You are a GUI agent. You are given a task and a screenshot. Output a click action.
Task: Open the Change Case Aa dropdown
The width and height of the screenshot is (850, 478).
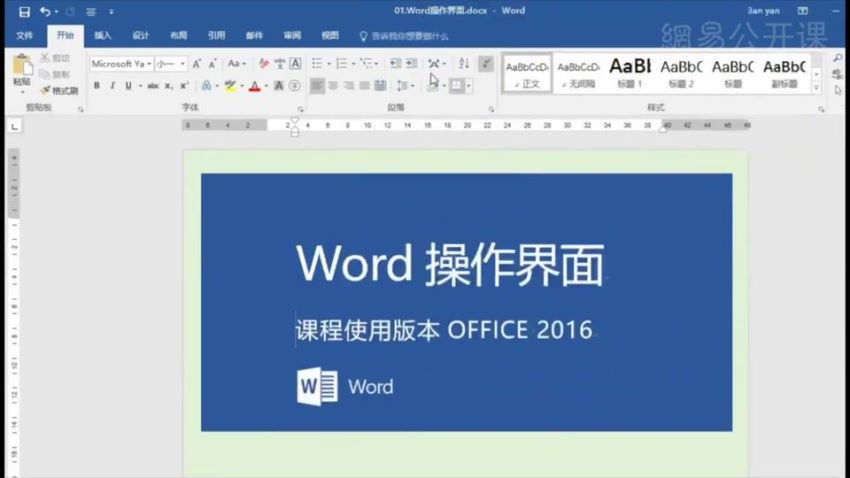236,64
